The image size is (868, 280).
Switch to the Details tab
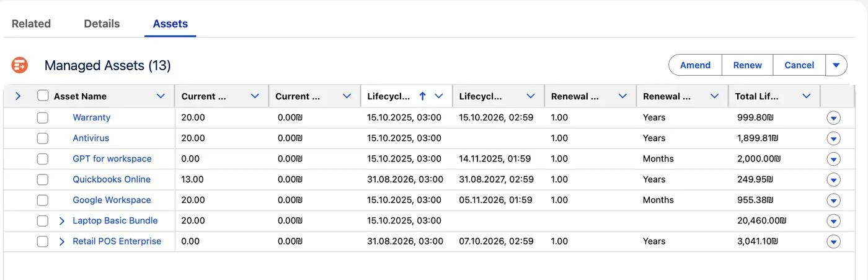(102, 24)
